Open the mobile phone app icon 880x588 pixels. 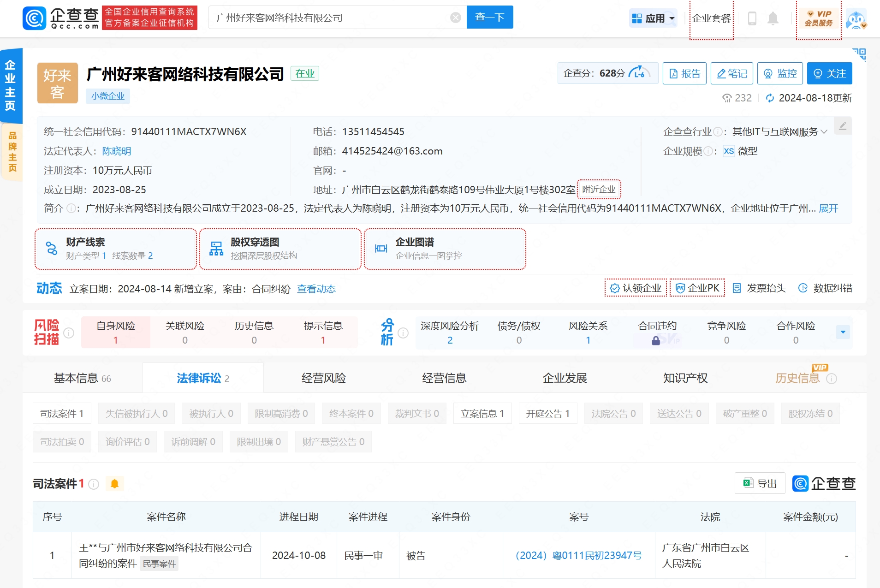point(752,18)
